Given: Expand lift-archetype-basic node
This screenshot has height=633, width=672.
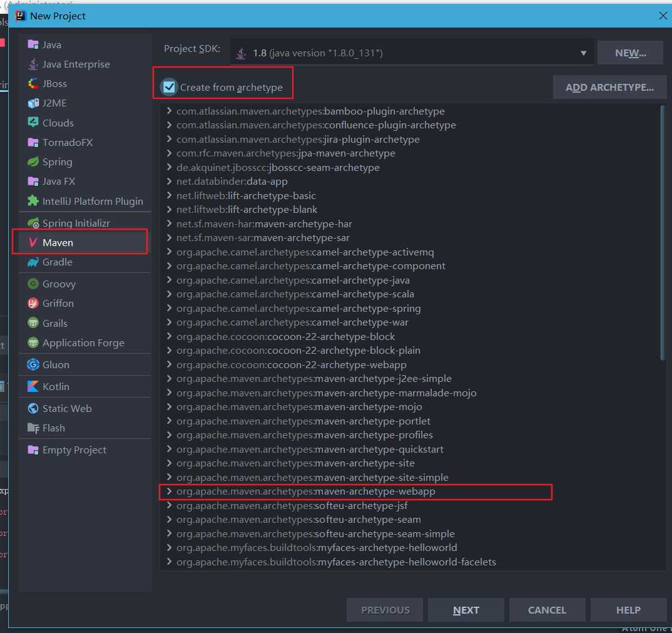Looking at the screenshot, I should point(170,195).
